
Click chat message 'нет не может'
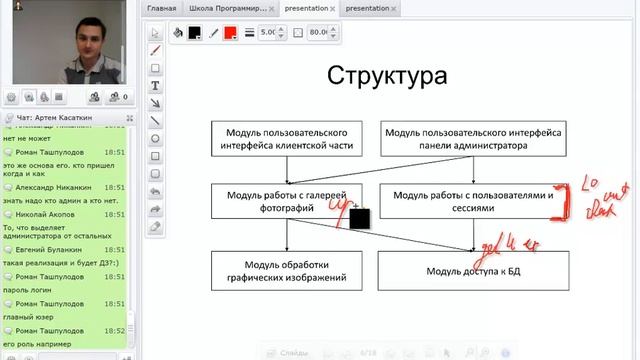coord(27,139)
